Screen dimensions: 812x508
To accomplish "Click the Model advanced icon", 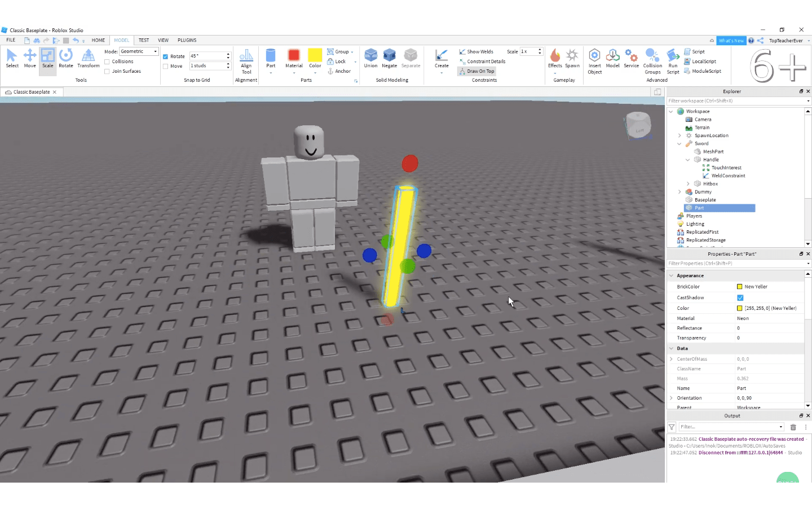I will click(613, 58).
